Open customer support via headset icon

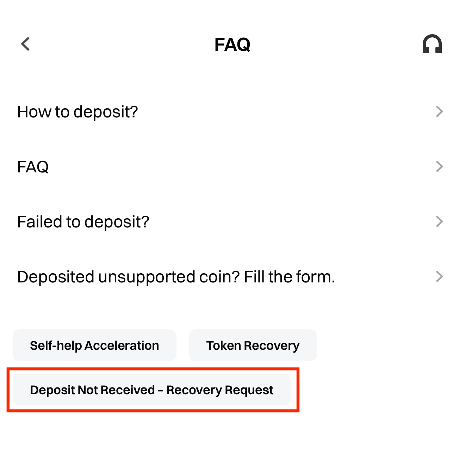point(432,44)
